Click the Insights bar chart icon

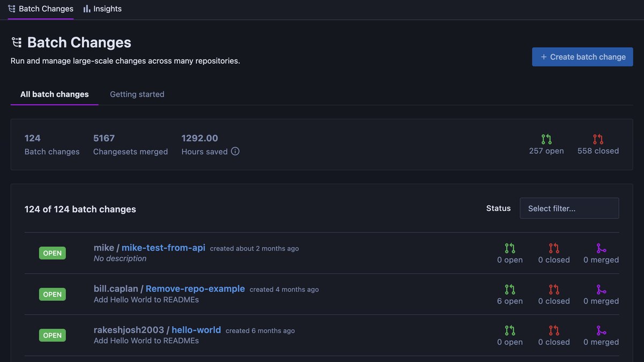click(87, 9)
